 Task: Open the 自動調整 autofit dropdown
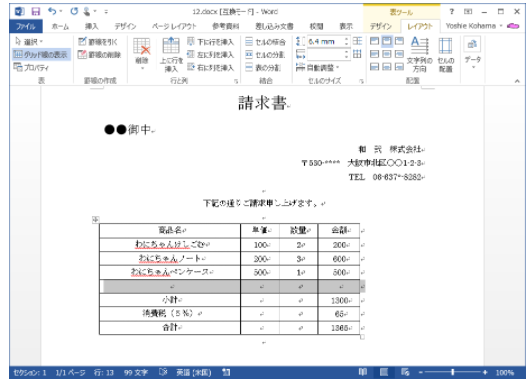pyautogui.click(x=318, y=67)
